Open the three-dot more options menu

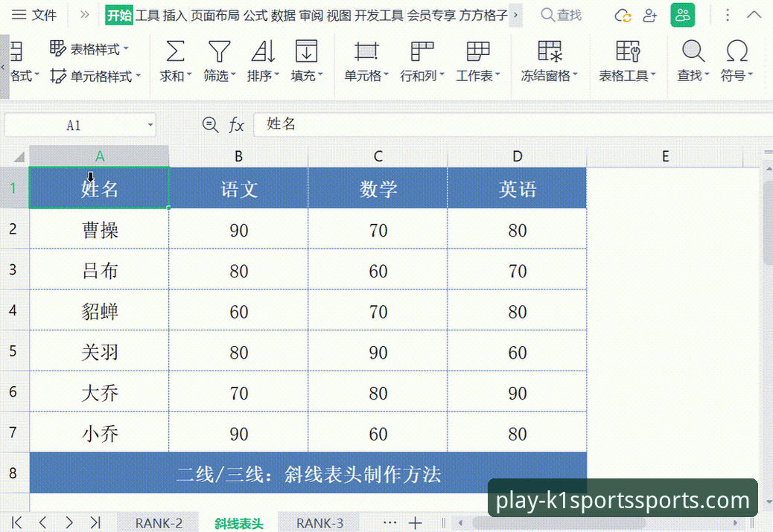click(x=728, y=15)
